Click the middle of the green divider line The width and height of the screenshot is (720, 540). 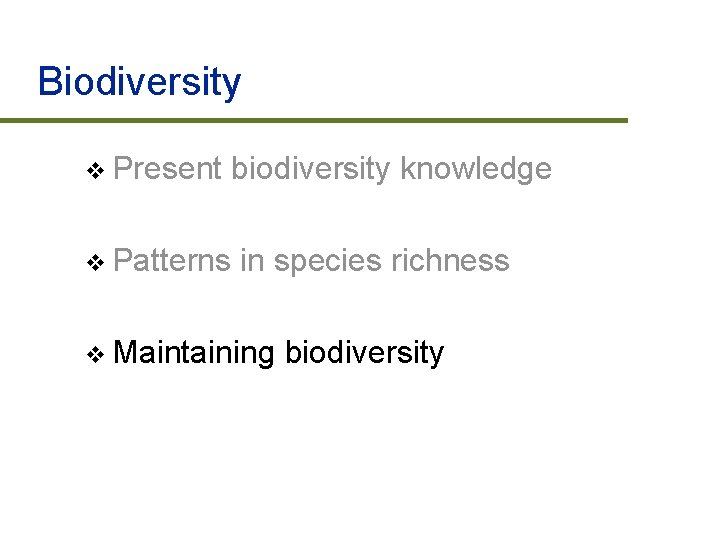(314, 121)
